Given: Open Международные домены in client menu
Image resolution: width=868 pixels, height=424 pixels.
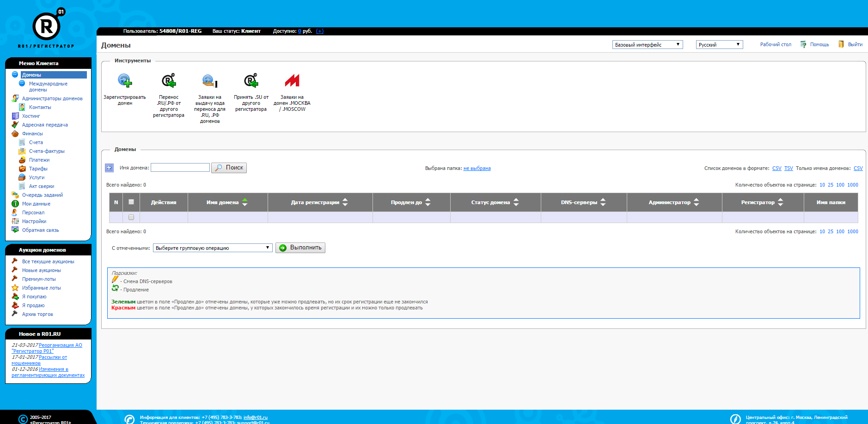Looking at the screenshot, I should point(48,86).
